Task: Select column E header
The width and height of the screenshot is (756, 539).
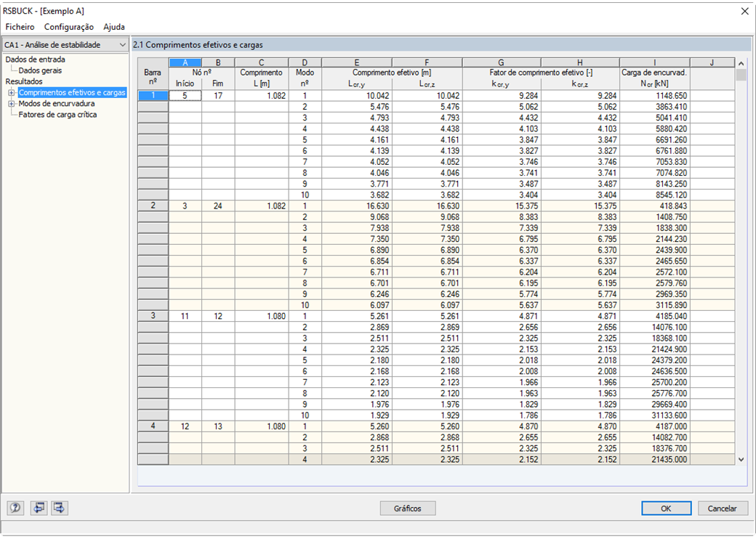Action: (x=357, y=62)
